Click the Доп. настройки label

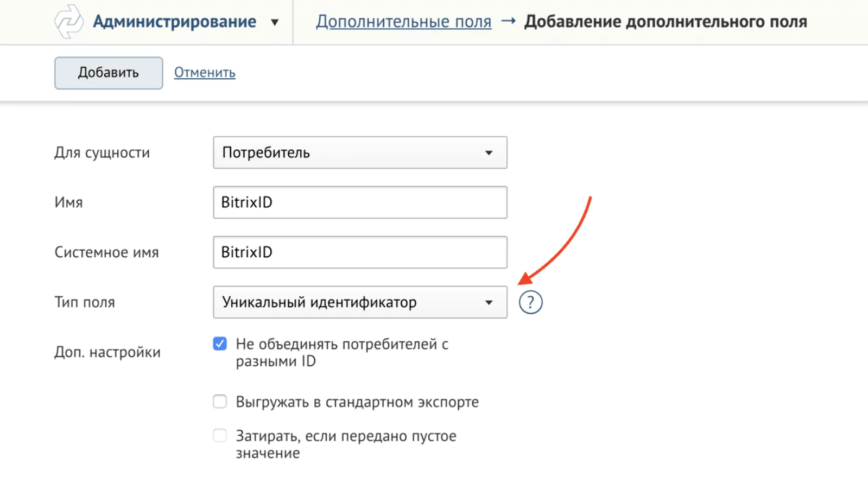(107, 352)
